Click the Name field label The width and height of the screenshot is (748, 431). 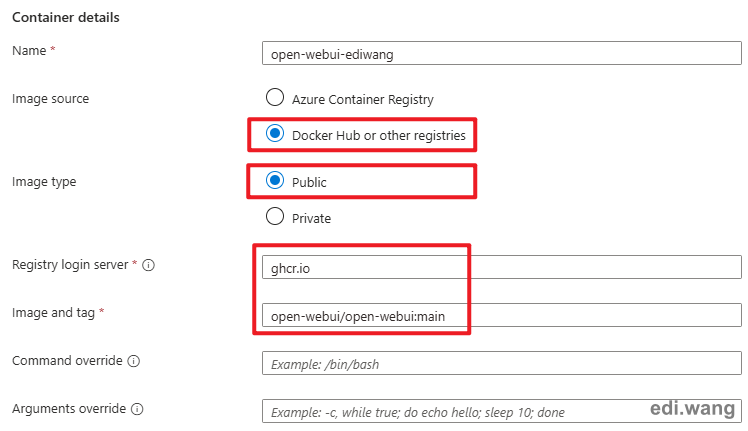coord(29,51)
